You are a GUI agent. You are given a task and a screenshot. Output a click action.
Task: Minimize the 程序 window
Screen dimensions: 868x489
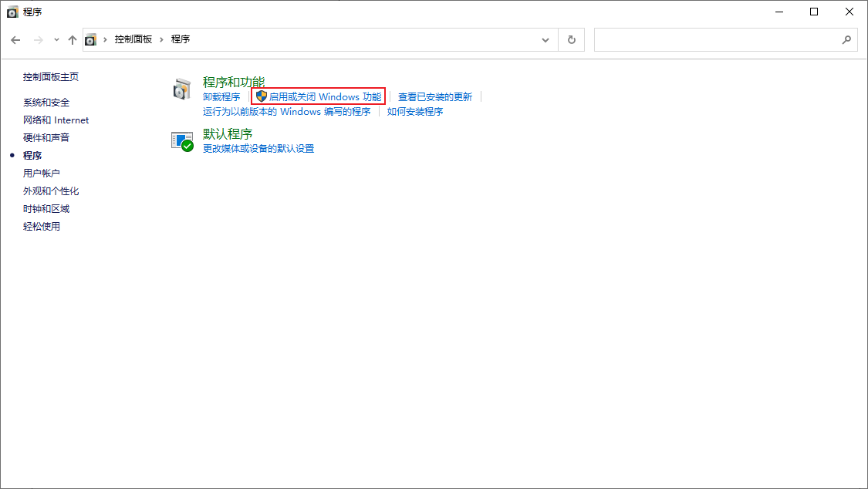[779, 12]
